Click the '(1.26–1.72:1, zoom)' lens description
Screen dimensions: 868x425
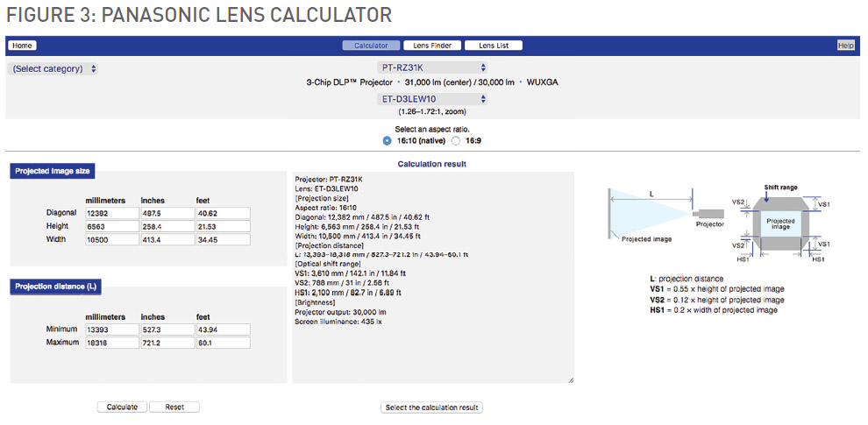point(432,111)
